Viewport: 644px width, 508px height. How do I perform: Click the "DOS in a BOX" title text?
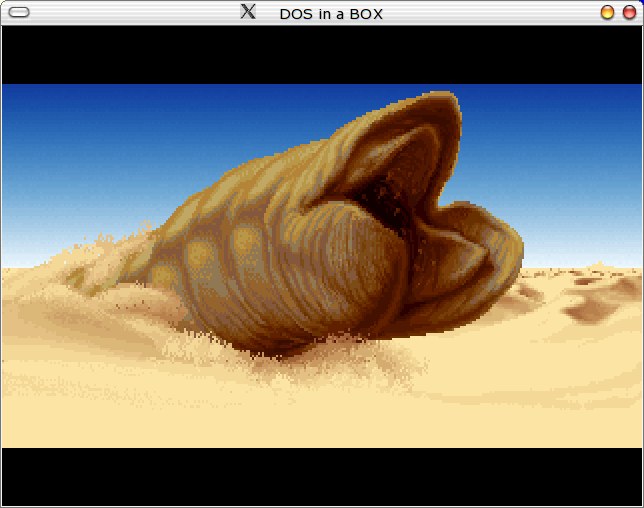tap(331, 14)
